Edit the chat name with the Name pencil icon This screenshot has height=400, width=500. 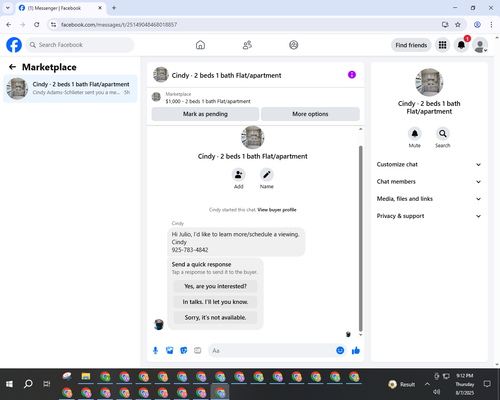tap(266, 174)
